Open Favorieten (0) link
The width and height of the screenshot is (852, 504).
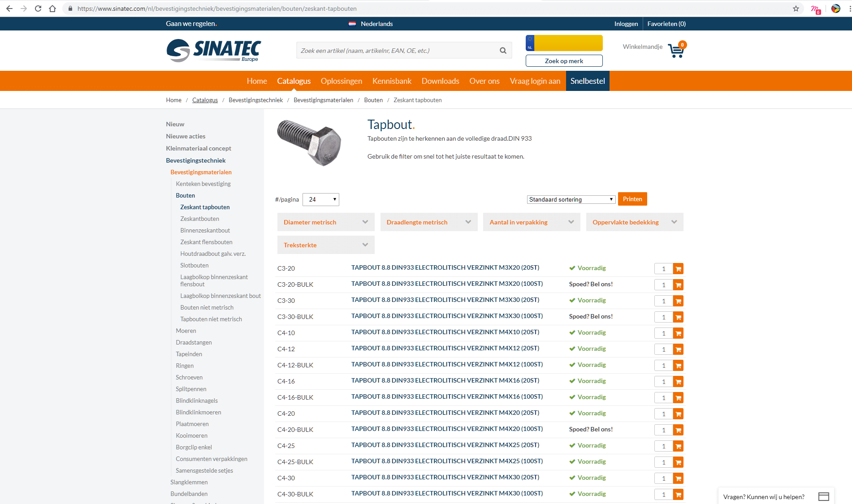pos(666,24)
